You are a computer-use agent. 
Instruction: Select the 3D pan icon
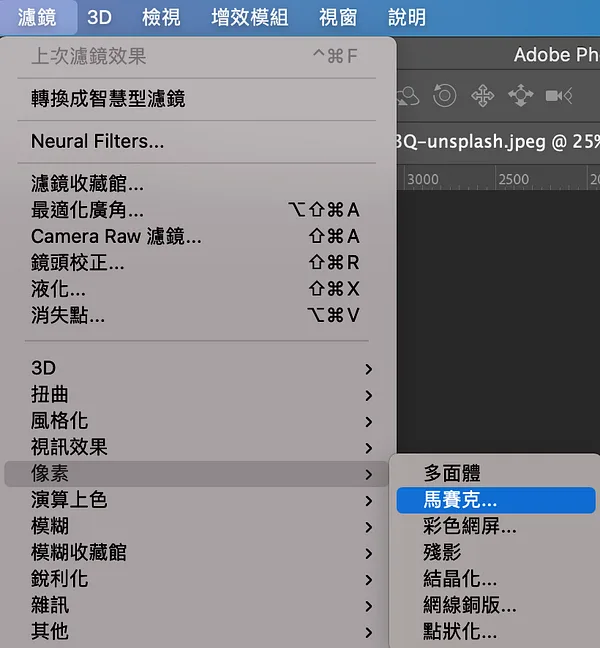482,96
